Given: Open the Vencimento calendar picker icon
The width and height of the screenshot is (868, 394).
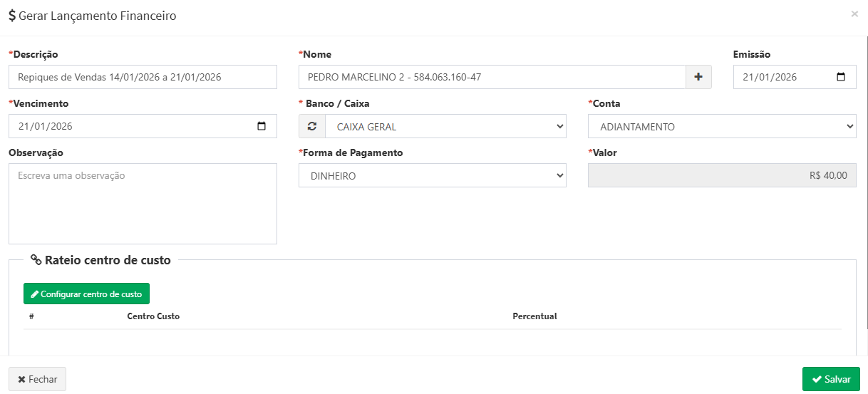Looking at the screenshot, I should point(262,126).
